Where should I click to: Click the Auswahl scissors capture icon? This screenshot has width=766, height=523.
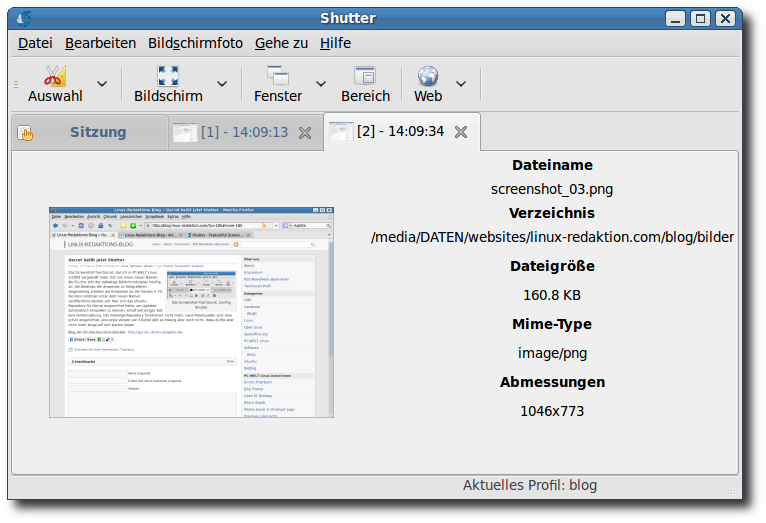pos(55,76)
